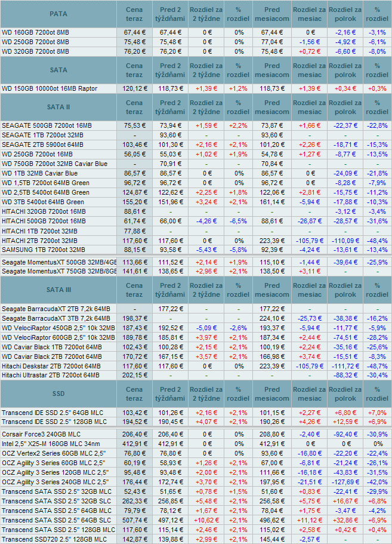Select 'OCZ Agility 3 Series 120GB' name
The height and width of the screenshot is (544, 392).
click(x=55, y=472)
